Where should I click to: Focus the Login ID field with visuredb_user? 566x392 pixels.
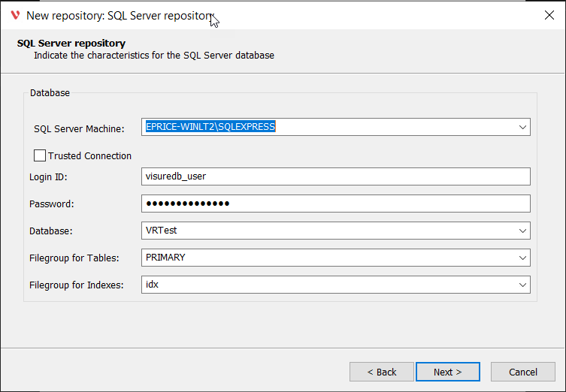pos(335,176)
